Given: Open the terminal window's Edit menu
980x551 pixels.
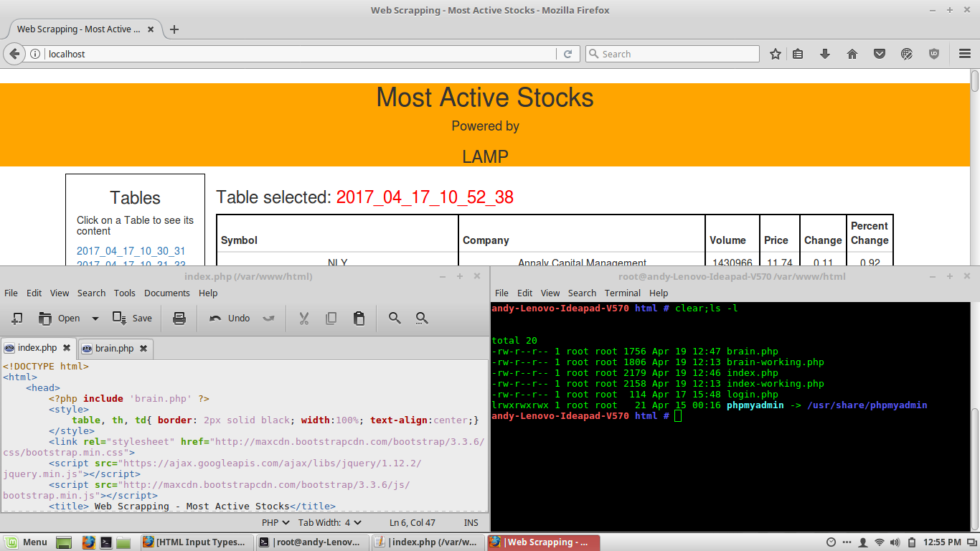Looking at the screenshot, I should [524, 293].
